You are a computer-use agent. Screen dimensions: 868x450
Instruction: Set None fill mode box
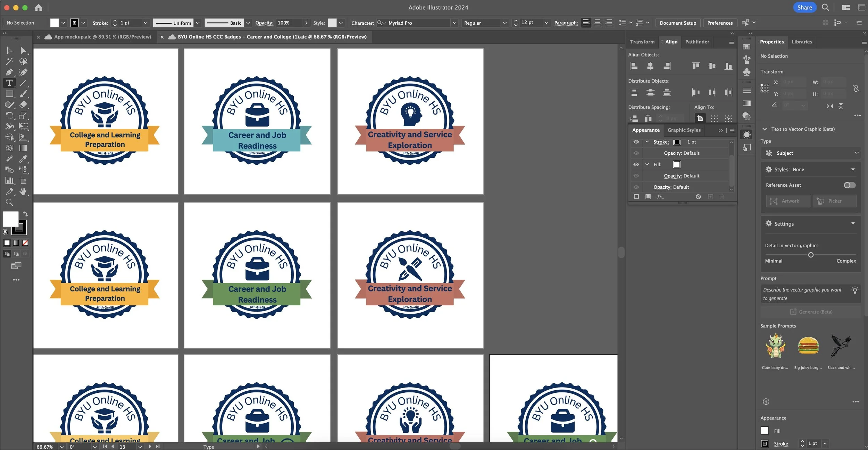point(25,243)
